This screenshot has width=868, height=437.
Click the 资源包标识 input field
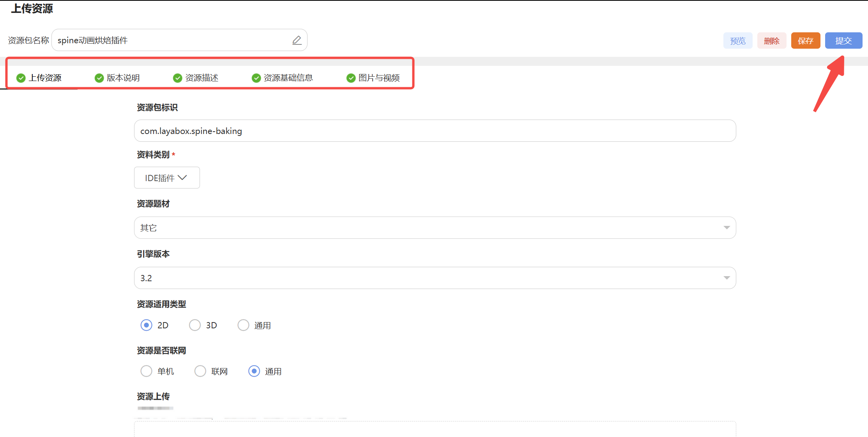(435, 131)
